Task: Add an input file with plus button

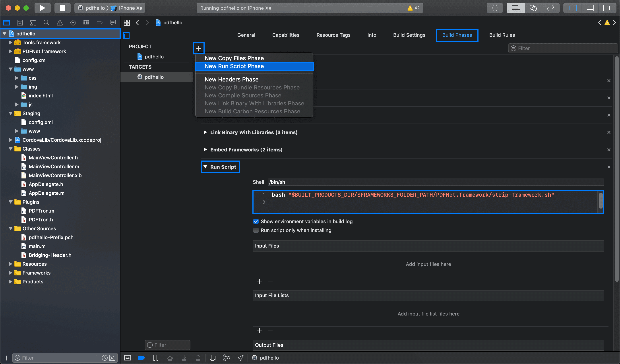Action: (259, 281)
